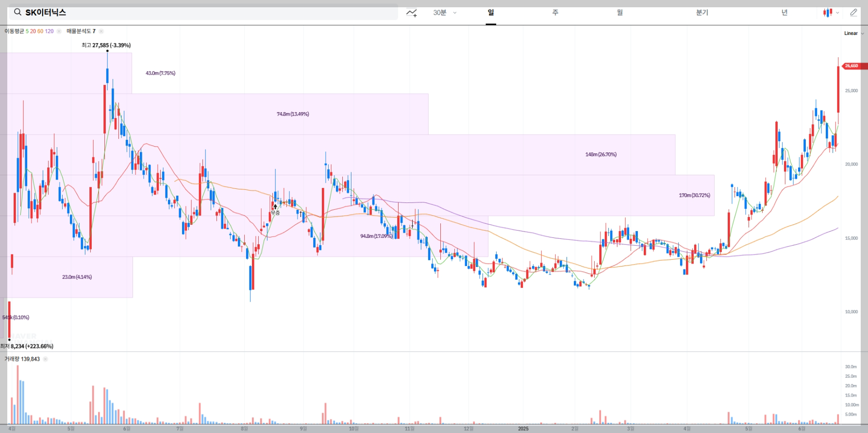The width and height of the screenshot is (868, 433).
Task: Open the Linear scale dropdown
Action: point(854,33)
